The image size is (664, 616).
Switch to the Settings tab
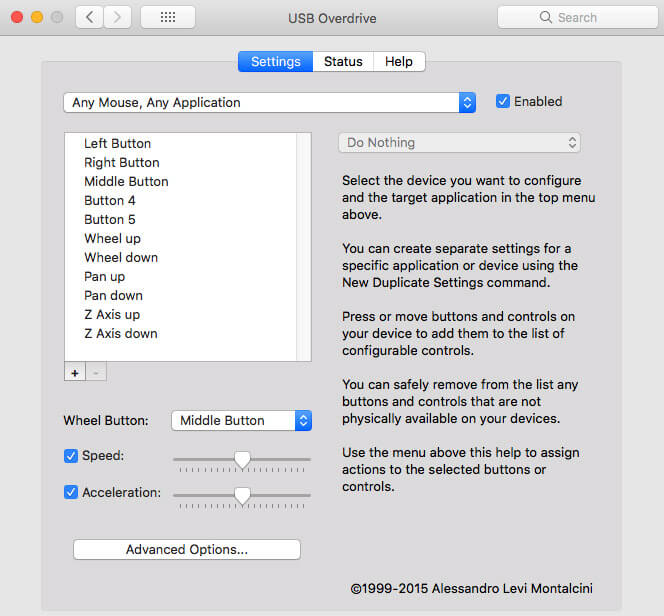pos(276,62)
